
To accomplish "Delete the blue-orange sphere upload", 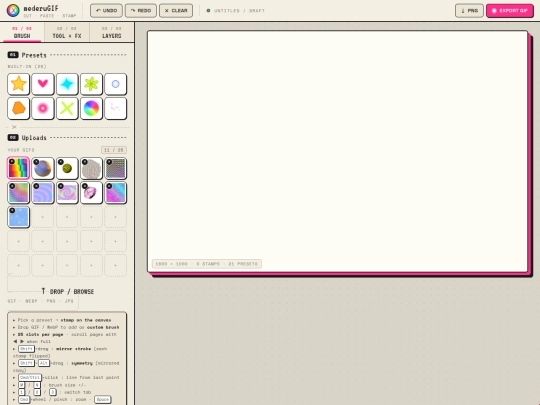I will tap(36, 162).
